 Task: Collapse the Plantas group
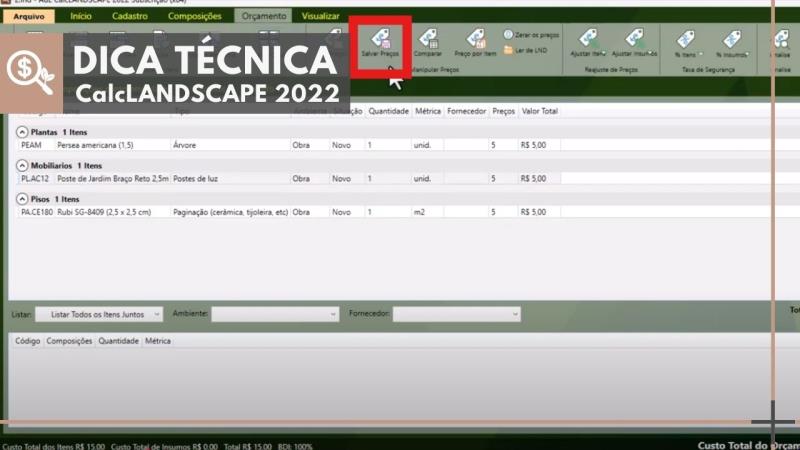[x=22, y=132]
